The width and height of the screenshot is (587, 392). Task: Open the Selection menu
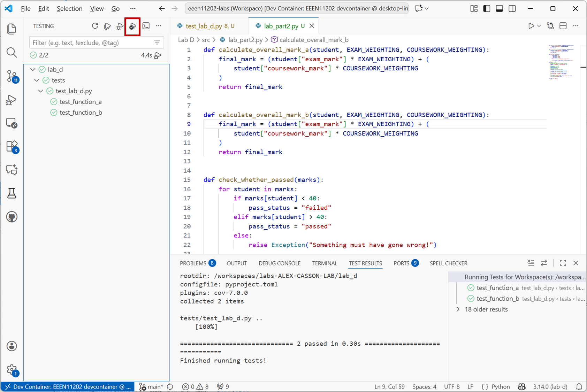click(69, 9)
